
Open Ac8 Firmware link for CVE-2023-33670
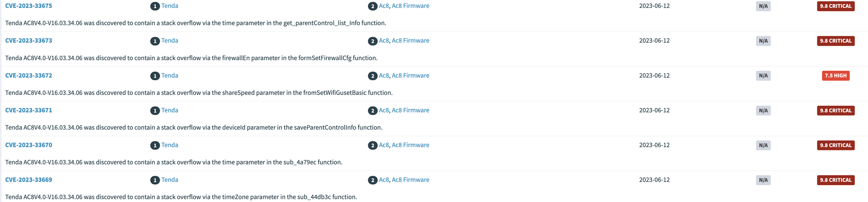[x=410, y=145]
